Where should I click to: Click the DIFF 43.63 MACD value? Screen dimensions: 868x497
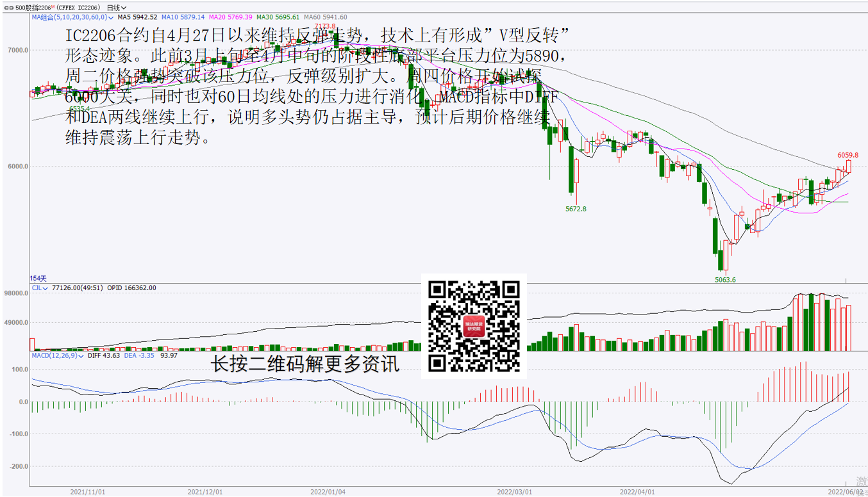(x=104, y=355)
